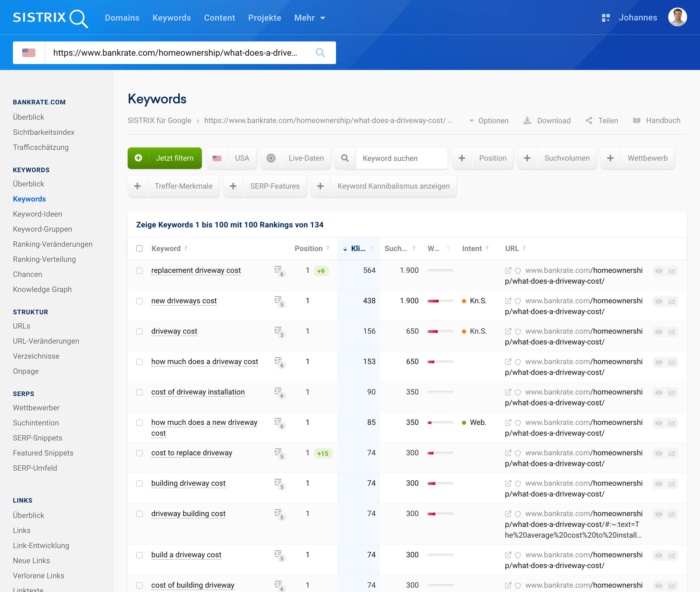Expand the Mehr dropdown menu

click(x=310, y=18)
